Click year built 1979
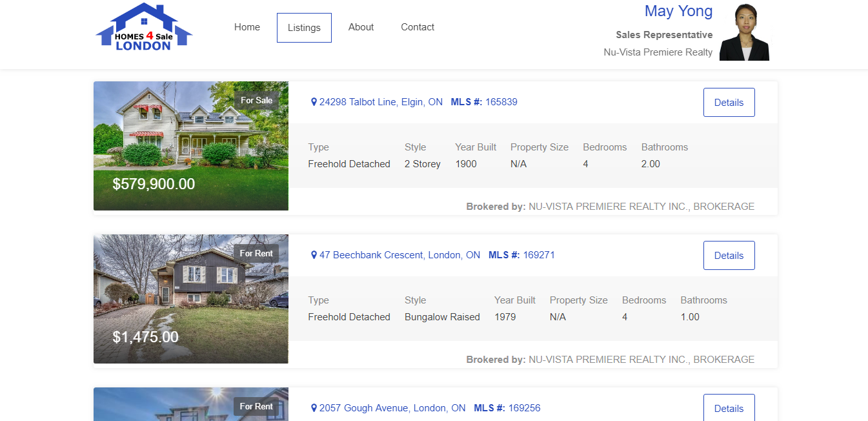The image size is (868, 421). 505,317
